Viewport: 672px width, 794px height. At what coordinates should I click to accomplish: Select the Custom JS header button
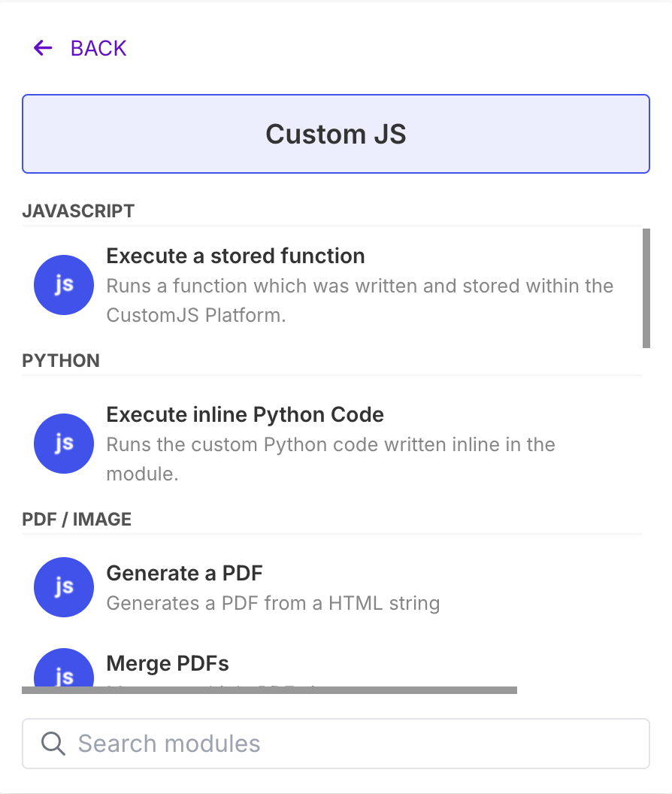coord(336,134)
